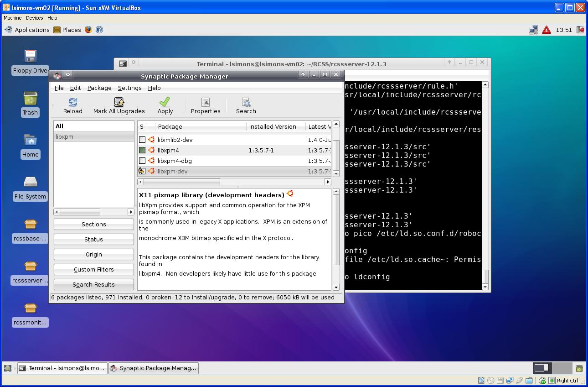Viewport: 588px width, 387px height.
Task: Click the Status filter button
Action: click(94, 239)
